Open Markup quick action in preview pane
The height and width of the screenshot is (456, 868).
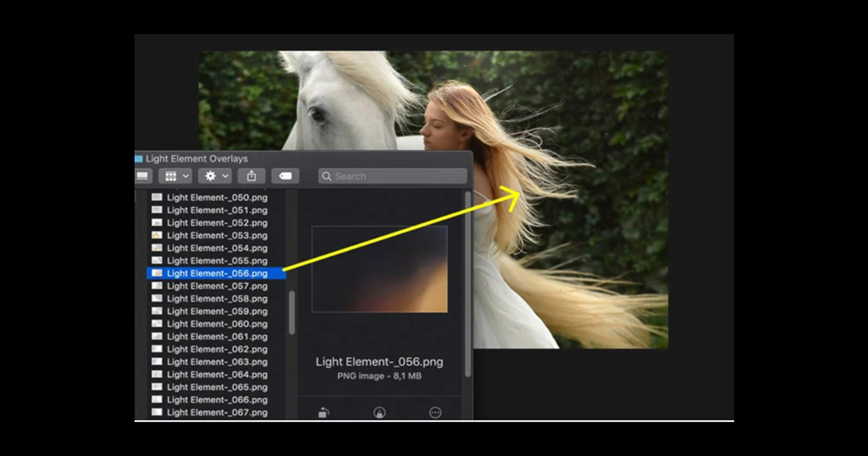[x=379, y=412]
